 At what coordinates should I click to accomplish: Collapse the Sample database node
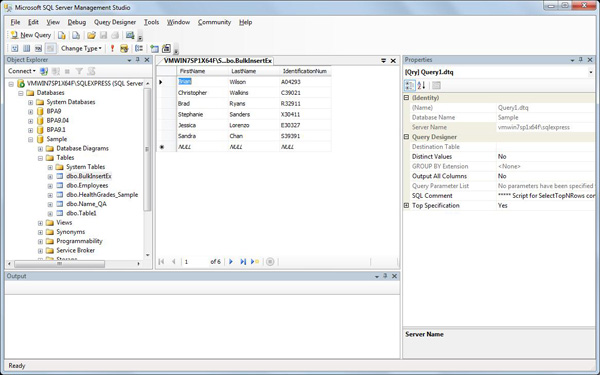pyautogui.click(x=30, y=139)
